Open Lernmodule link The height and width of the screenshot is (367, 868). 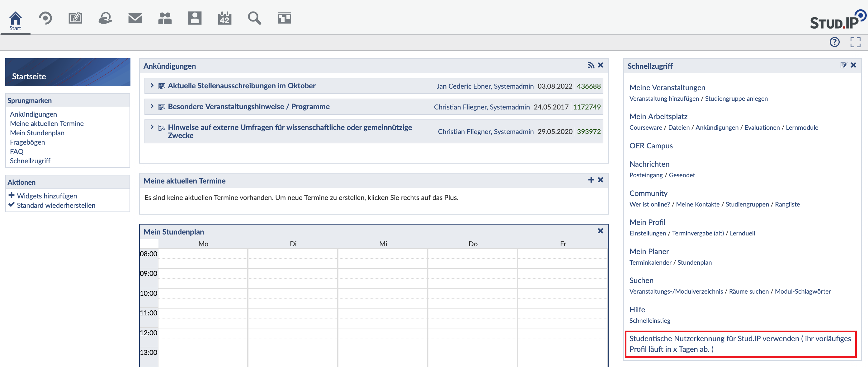point(802,128)
